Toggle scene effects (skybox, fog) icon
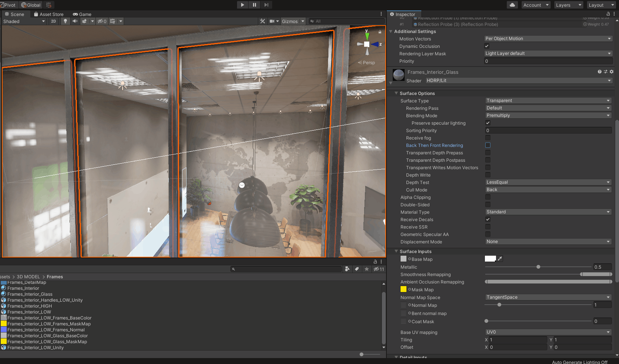 [x=85, y=21]
